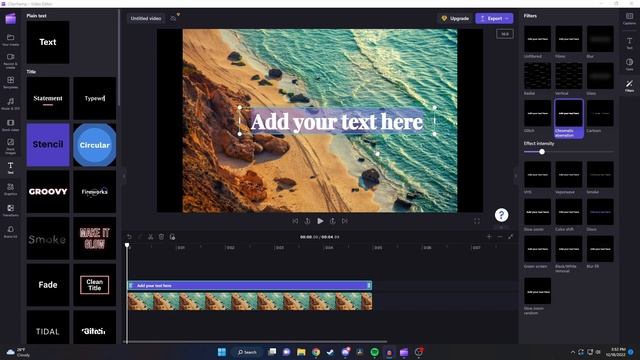640x360 pixels.
Task: Open the Your media sidebar tab
Action: coord(11,40)
